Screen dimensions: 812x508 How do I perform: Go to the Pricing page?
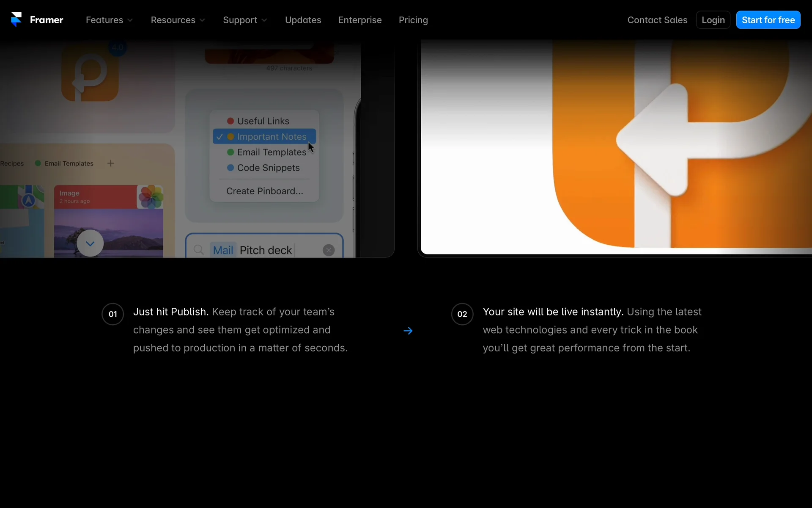(413, 20)
